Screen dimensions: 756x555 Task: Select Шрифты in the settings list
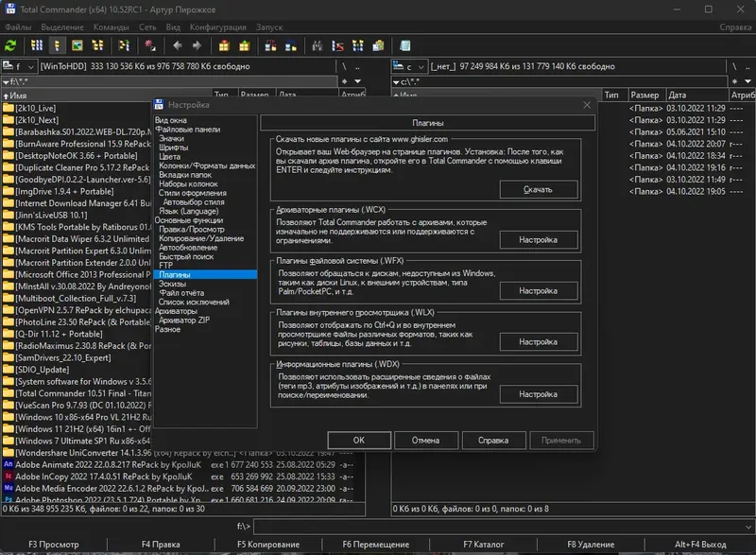(x=173, y=147)
